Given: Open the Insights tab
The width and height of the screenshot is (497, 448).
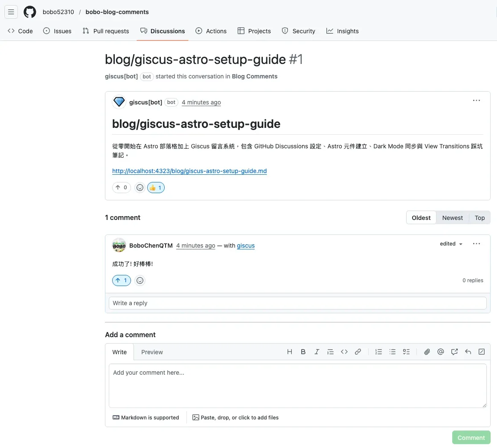Looking at the screenshot, I should (343, 31).
